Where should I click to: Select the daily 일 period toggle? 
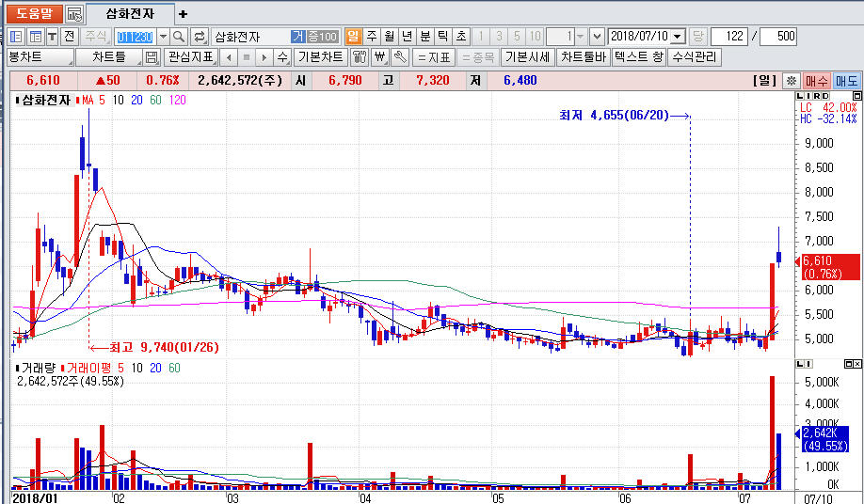(354, 37)
